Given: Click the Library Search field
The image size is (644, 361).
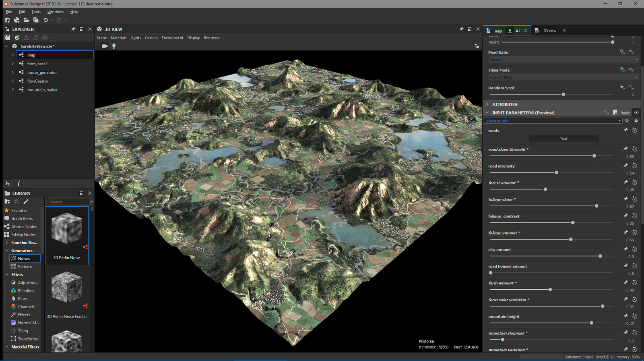Looking at the screenshot, I should click(x=68, y=202).
